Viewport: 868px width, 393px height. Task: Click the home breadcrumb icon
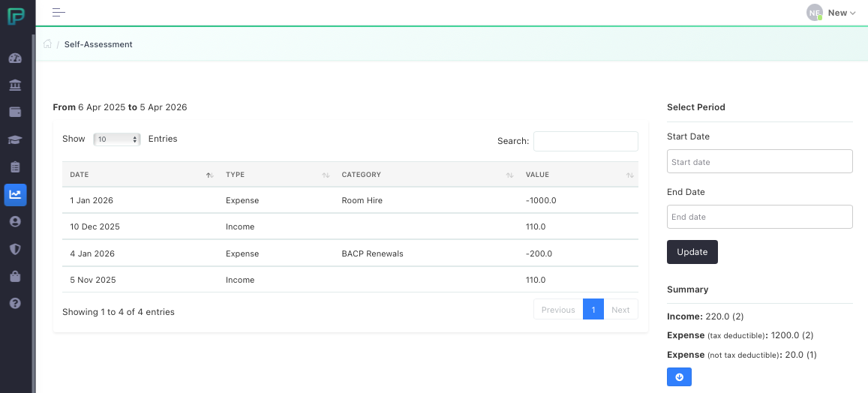tap(48, 44)
